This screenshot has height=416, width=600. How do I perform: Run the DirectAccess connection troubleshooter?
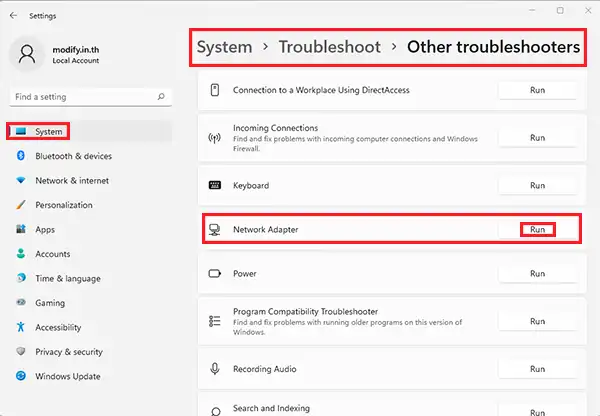pos(537,90)
